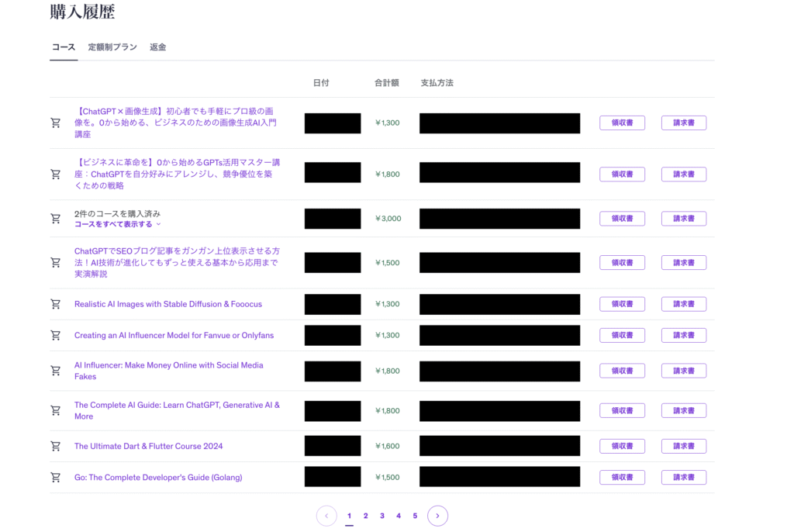Click 領収書 for Dart & Flutter Course

623,447
